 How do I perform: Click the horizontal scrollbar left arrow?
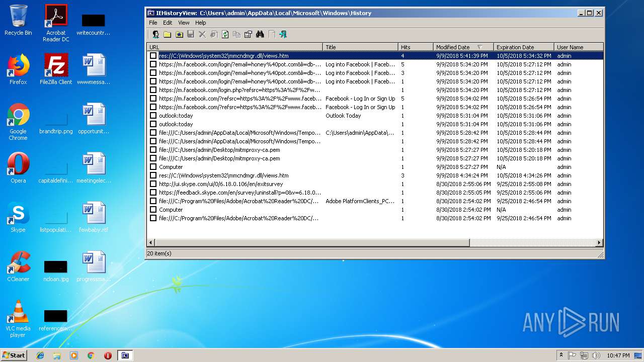[x=151, y=243]
